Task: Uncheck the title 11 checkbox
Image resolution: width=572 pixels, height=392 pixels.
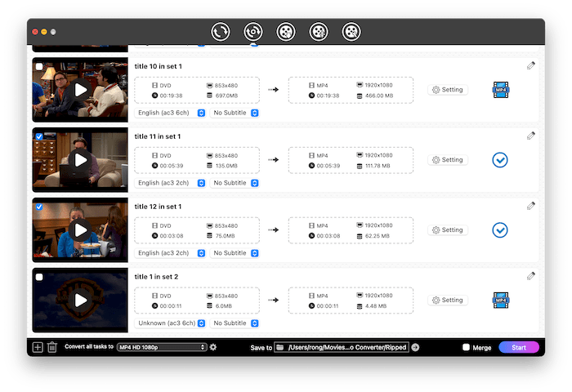Action: click(39, 136)
